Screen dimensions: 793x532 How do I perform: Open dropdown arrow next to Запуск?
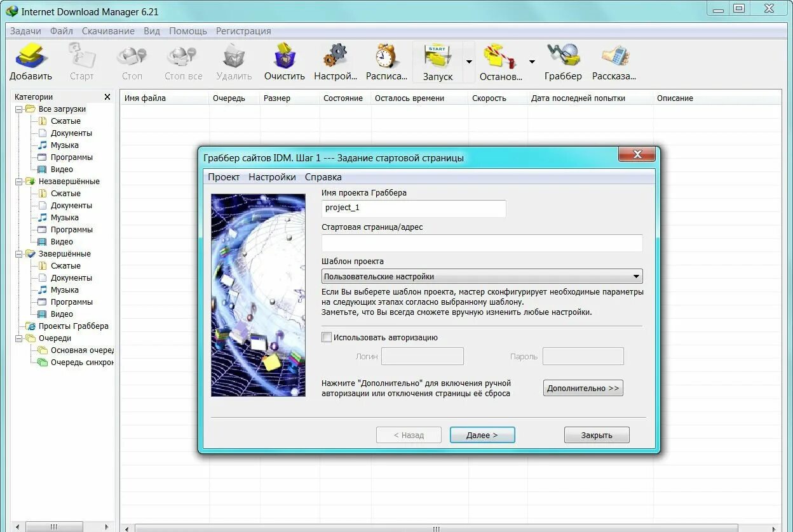tap(469, 62)
